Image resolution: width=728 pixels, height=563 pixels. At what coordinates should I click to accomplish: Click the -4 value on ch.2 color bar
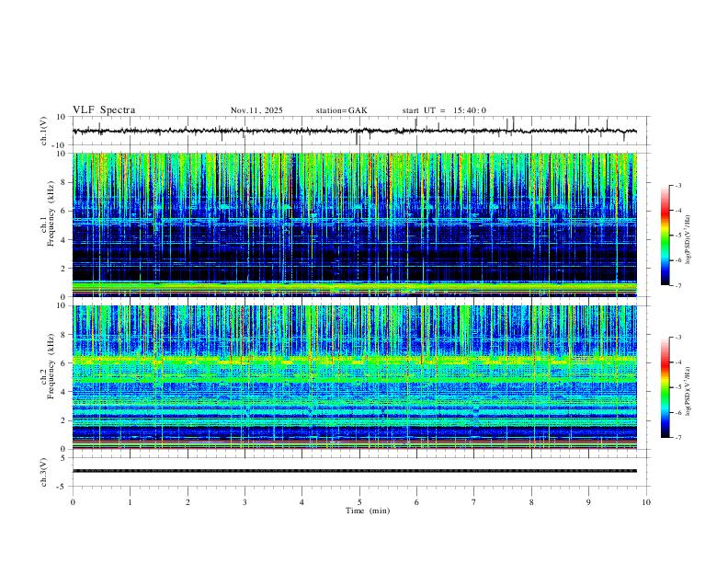(x=678, y=362)
